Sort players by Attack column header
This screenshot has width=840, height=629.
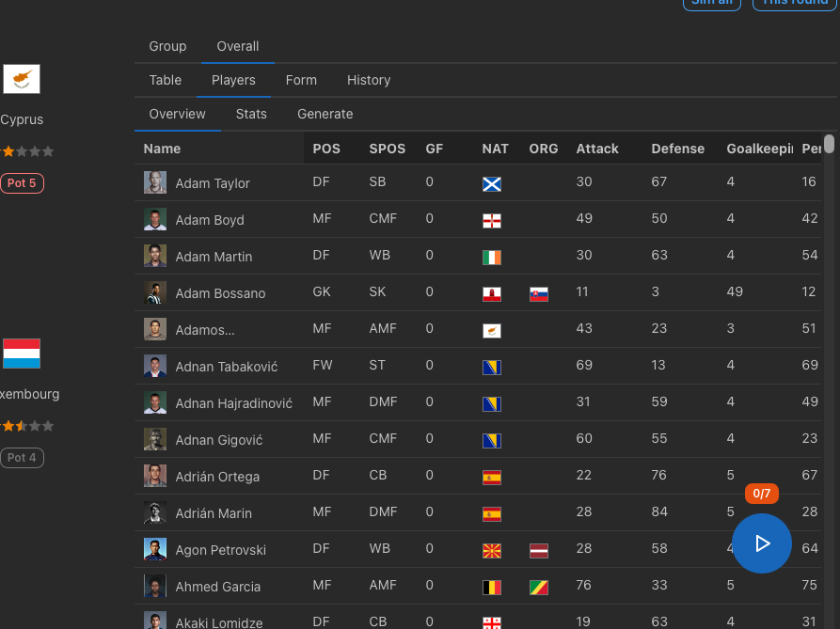click(x=597, y=149)
